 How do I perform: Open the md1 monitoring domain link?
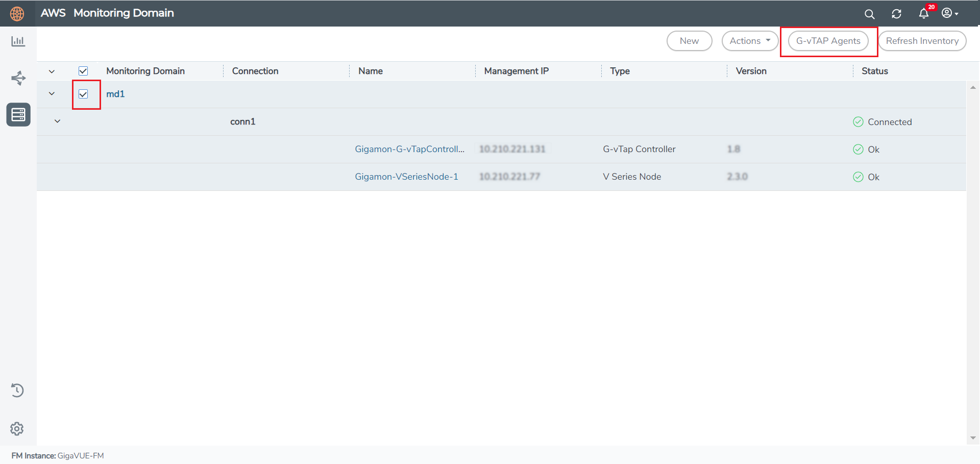(115, 94)
